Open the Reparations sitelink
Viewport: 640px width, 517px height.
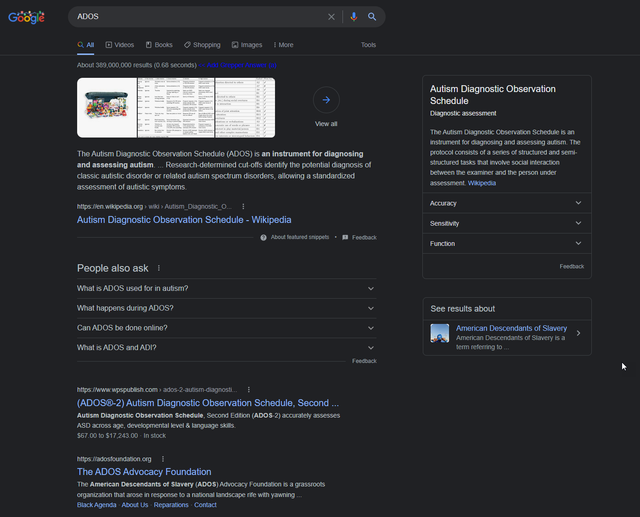[x=171, y=505]
